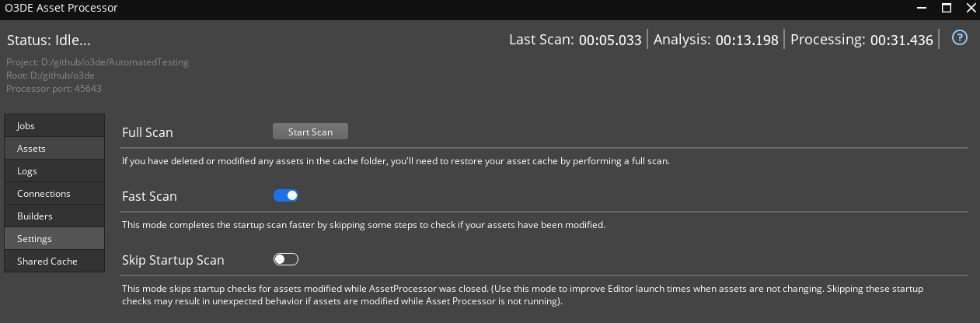Disable the Fast Scan toggle

coord(286,195)
